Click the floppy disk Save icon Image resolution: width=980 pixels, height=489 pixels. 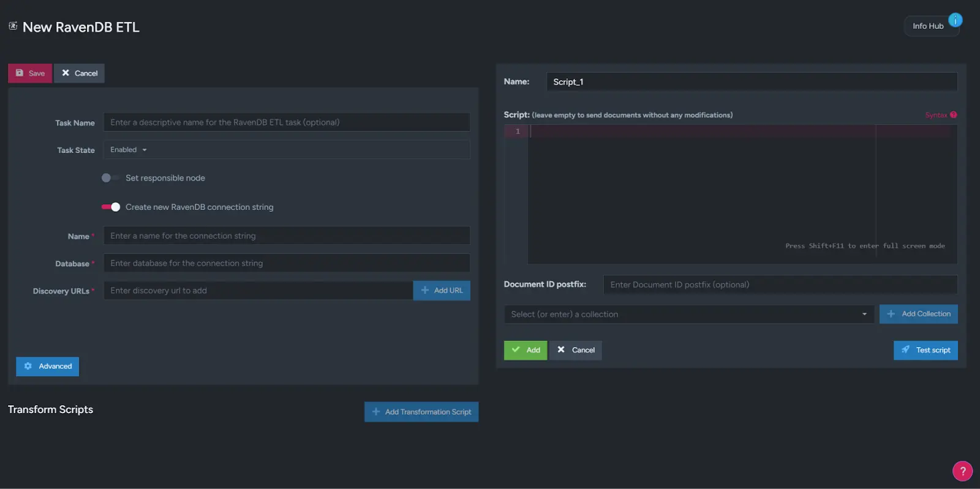tap(20, 73)
